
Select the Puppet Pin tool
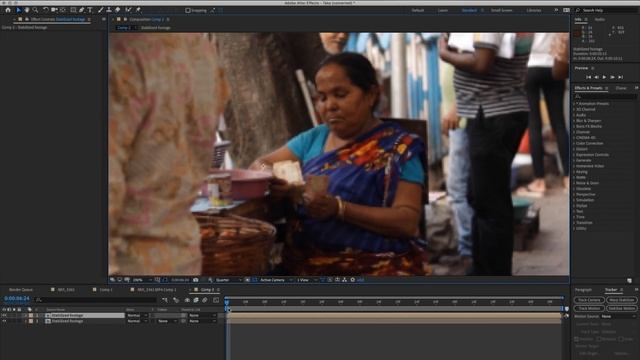point(138,10)
